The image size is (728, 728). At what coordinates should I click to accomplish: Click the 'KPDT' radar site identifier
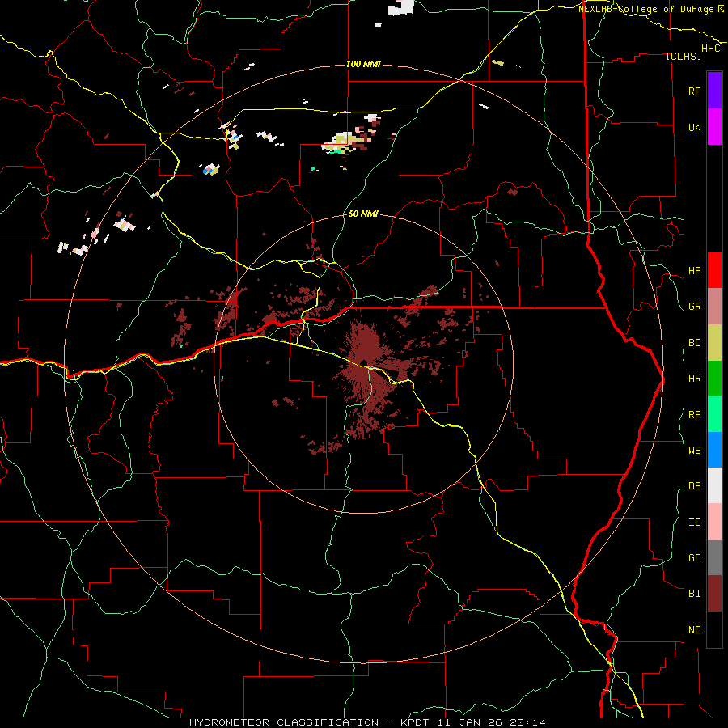pos(416,722)
